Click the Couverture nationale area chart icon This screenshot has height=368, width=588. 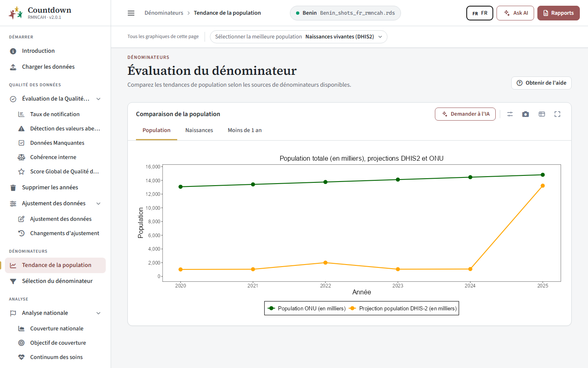pos(21,329)
